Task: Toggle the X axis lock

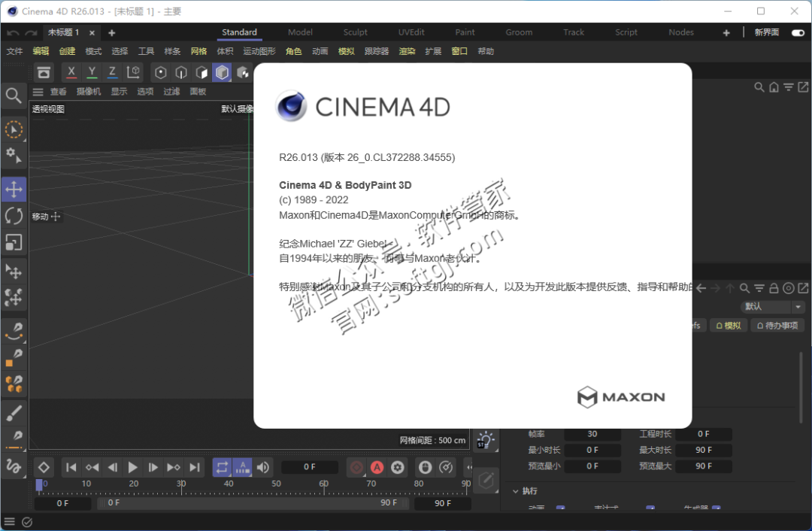Action: point(71,72)
